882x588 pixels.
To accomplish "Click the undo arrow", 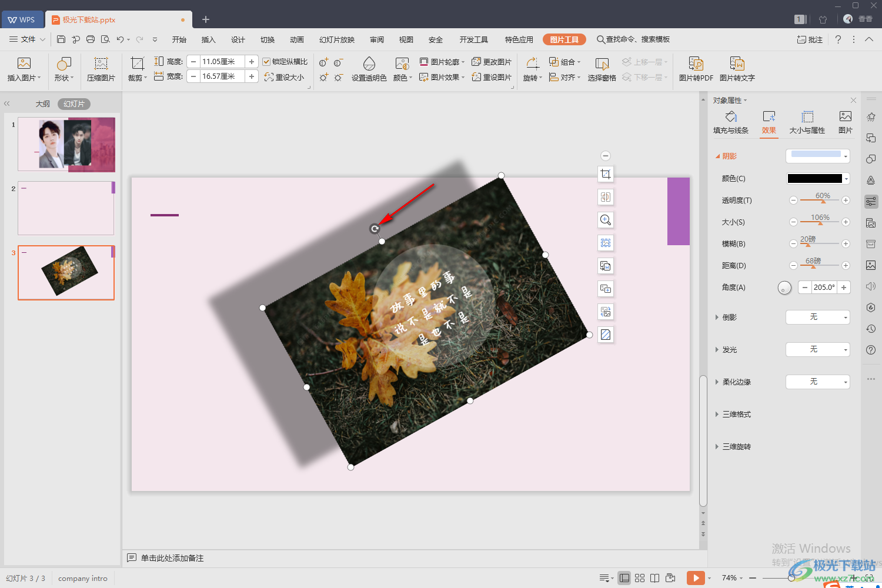I will [120, 39].
